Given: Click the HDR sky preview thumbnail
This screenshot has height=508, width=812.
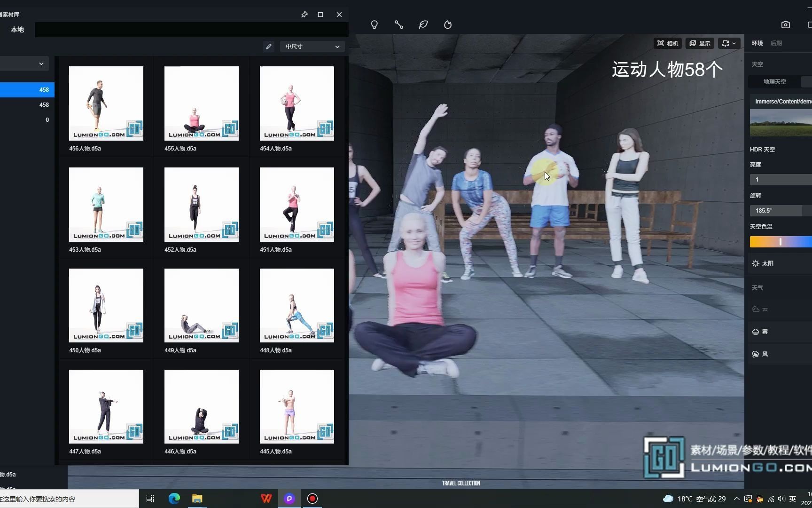Looking at the screenshot, I should click(781, 123).
